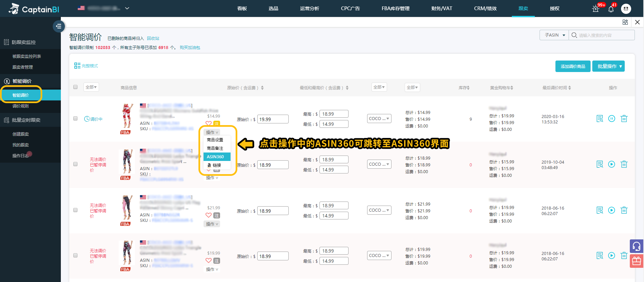This screenshot has width=644, height=282.
Task: Open the user avatar menu
Action: tap(626, 9)
